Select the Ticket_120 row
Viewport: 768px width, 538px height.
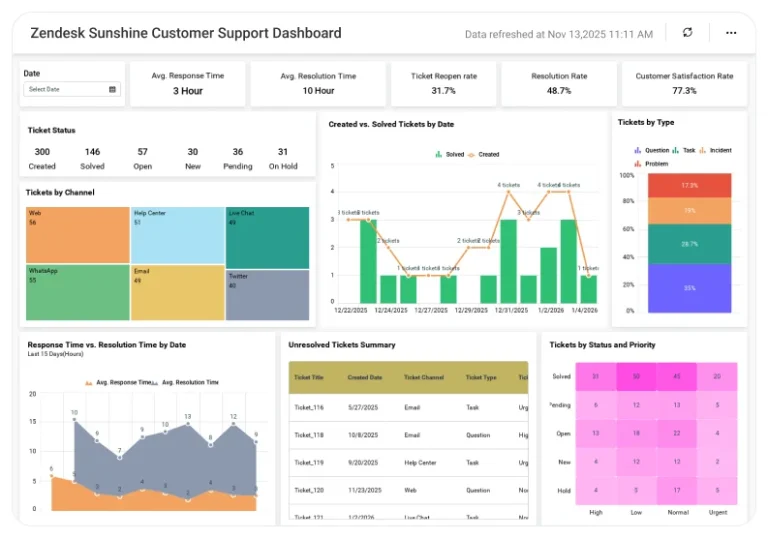click(408, 490)
